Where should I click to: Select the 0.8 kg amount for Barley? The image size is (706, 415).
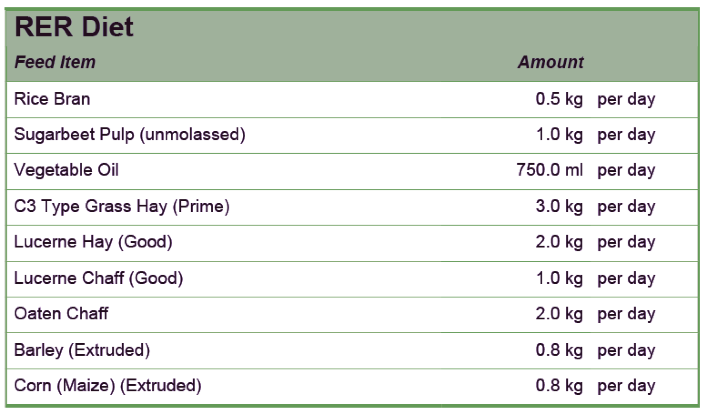click(559, 350)
